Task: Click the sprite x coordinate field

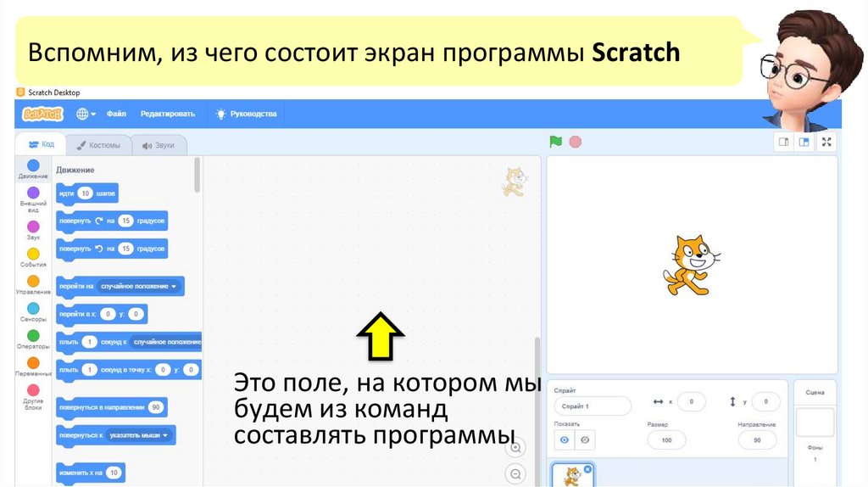Action: [x=692, y=401]
